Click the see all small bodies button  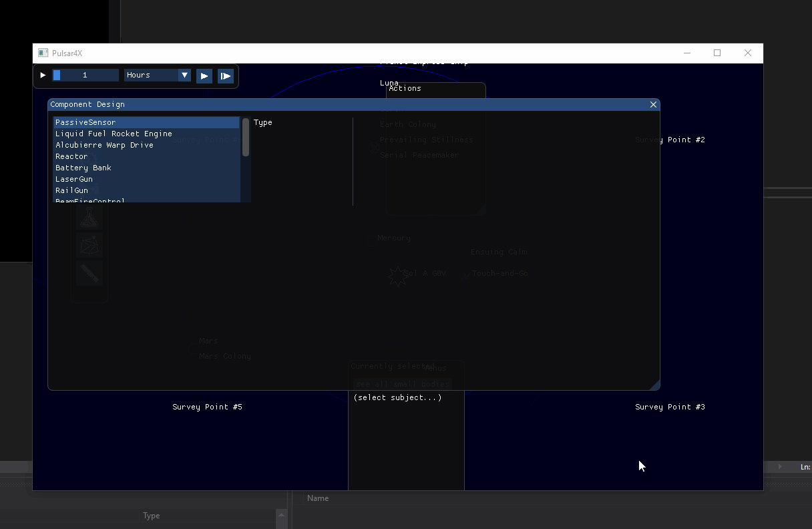click(x=401, y=383)
